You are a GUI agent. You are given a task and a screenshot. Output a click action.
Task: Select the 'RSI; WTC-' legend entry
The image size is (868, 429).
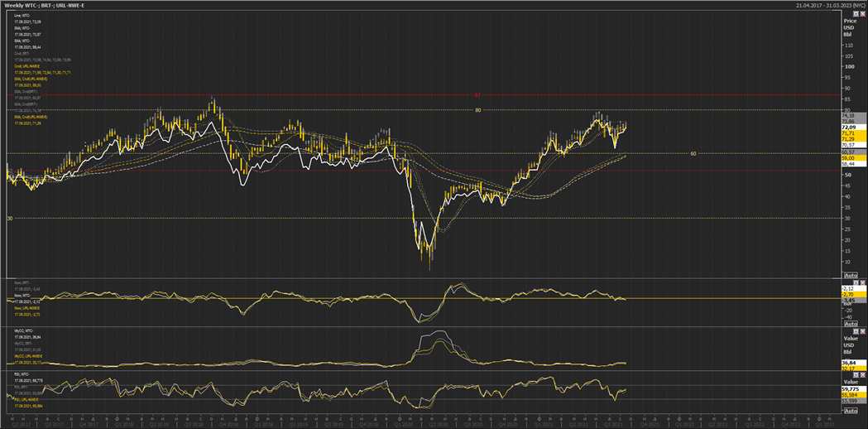point(22,374)
